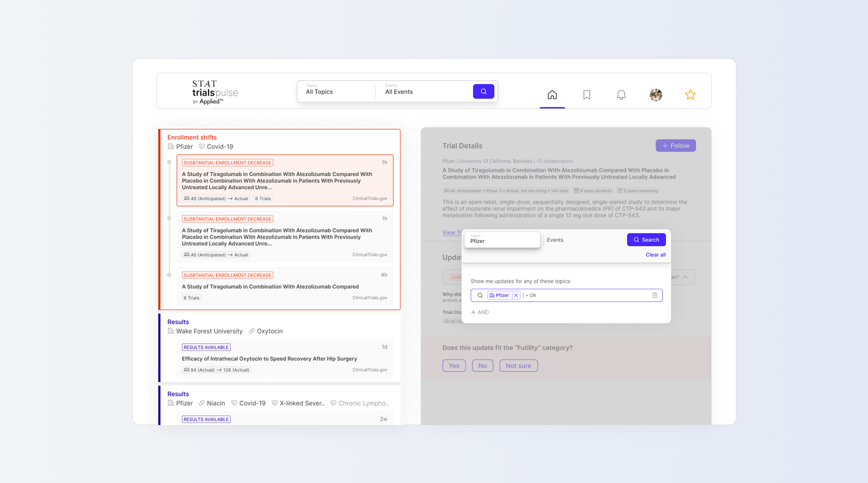
Task: Open the bookmarks icon in the header
Action: [587, 95]
